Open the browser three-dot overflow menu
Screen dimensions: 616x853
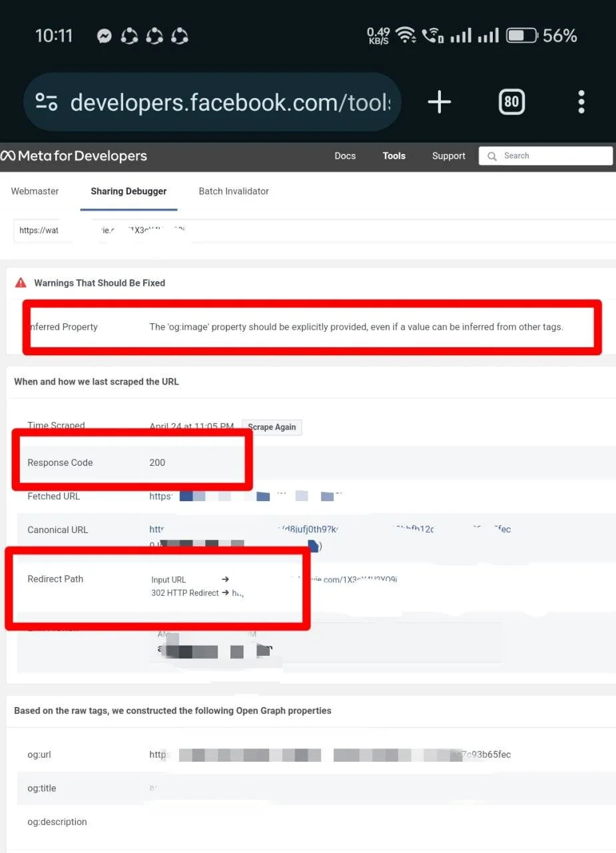click(581, 102)
